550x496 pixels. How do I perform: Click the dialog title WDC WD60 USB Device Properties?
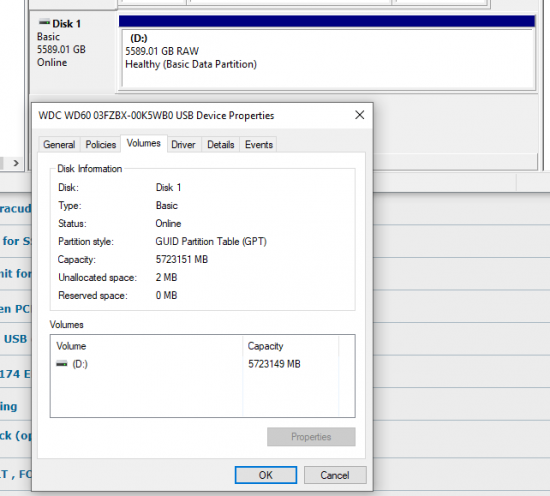(x=156, y=115)
